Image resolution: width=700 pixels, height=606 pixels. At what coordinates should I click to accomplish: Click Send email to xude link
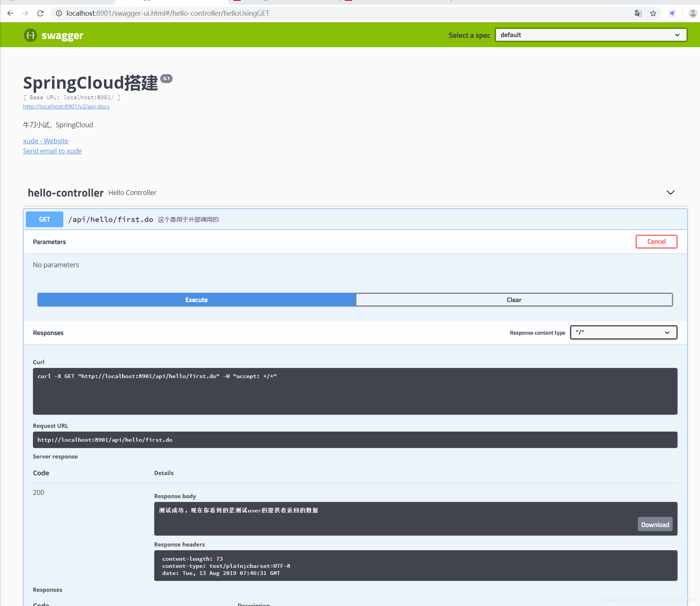(52, 151)
